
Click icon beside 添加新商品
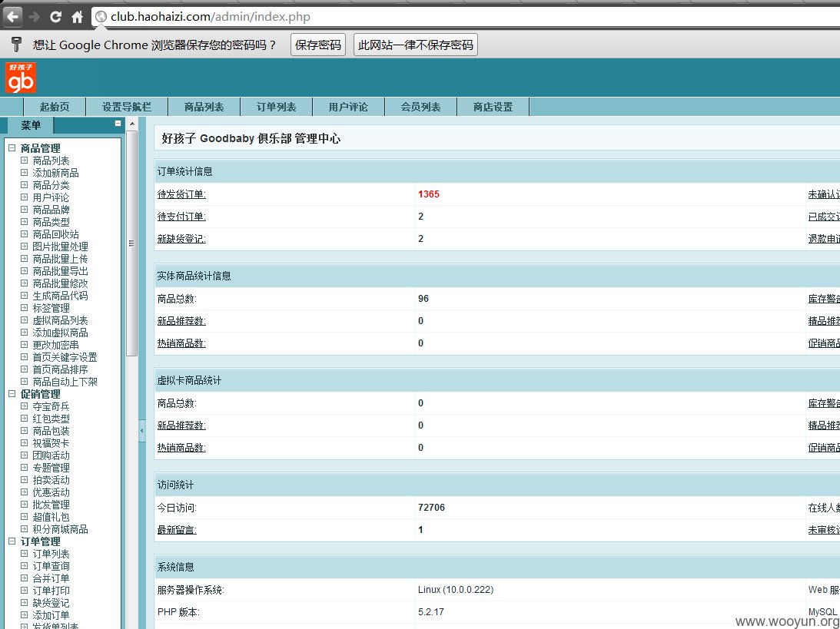pos(24,172)
